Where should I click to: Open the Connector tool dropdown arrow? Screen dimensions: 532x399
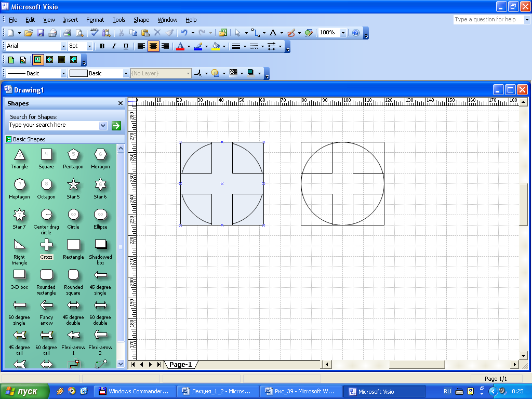coord(264,33)
